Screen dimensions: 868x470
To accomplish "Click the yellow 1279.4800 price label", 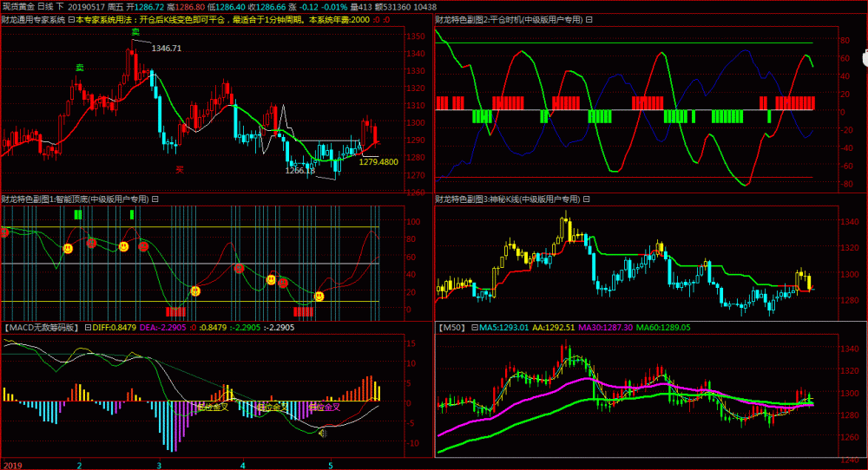I will pyautogui.click(x=378, y=162).
